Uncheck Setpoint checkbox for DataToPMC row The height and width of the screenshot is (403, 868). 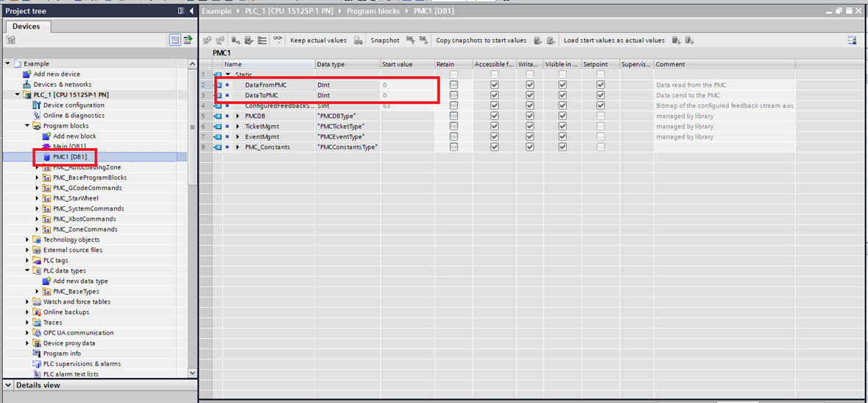pyautogui.click(x=601, y=96)
